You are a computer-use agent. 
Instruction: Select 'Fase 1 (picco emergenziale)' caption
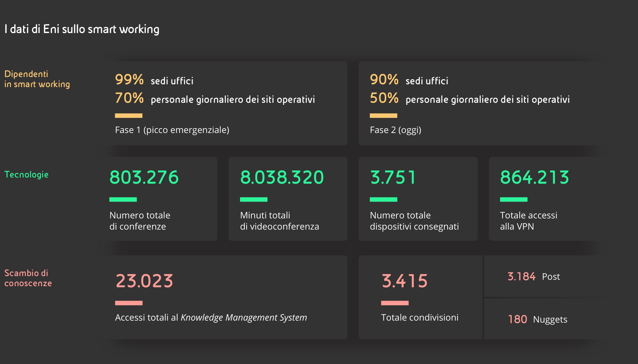coord(172,130)
